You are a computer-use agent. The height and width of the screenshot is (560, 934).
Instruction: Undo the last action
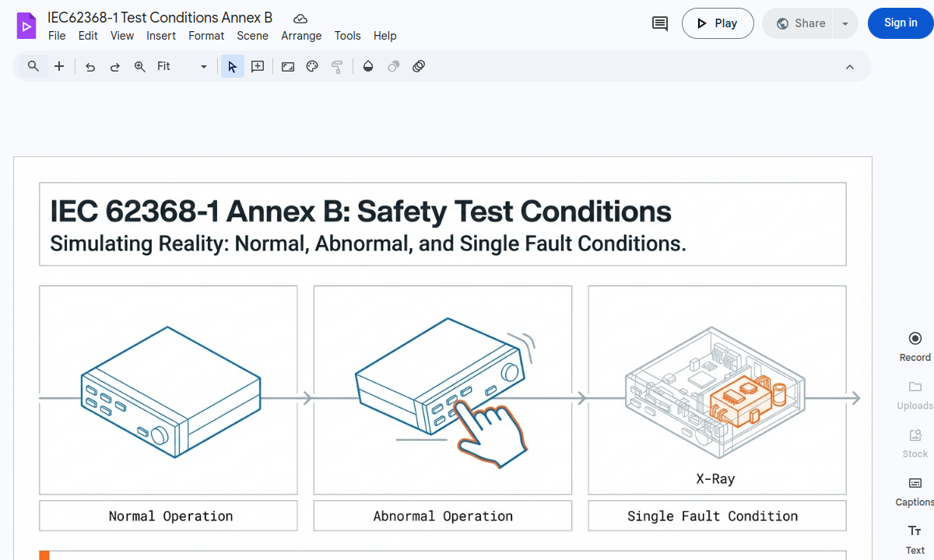coord(90,66)
